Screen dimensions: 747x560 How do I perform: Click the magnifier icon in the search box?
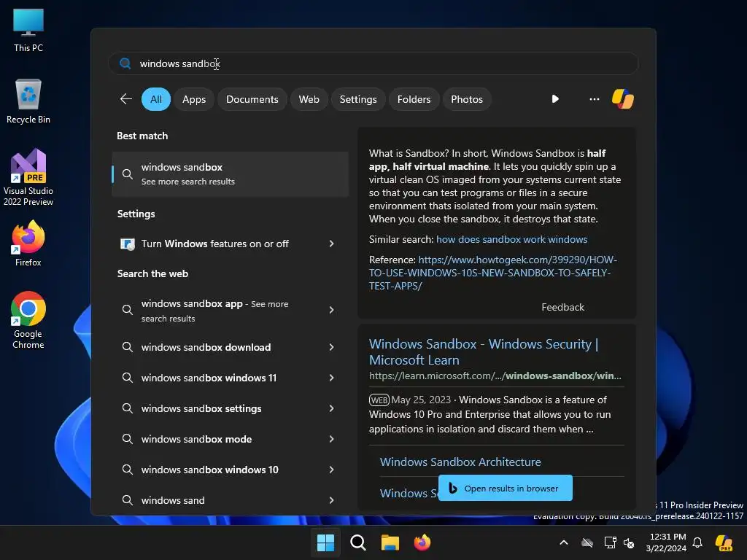125,63
